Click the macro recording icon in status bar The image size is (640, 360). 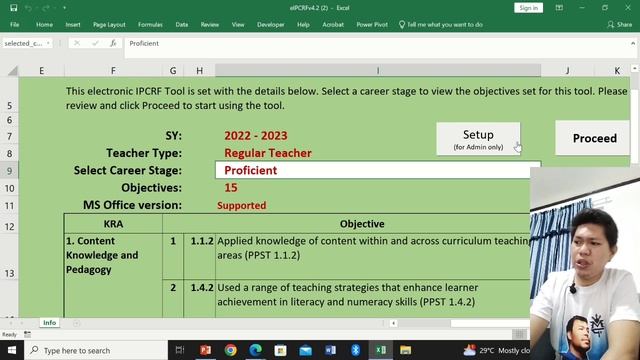27,334
